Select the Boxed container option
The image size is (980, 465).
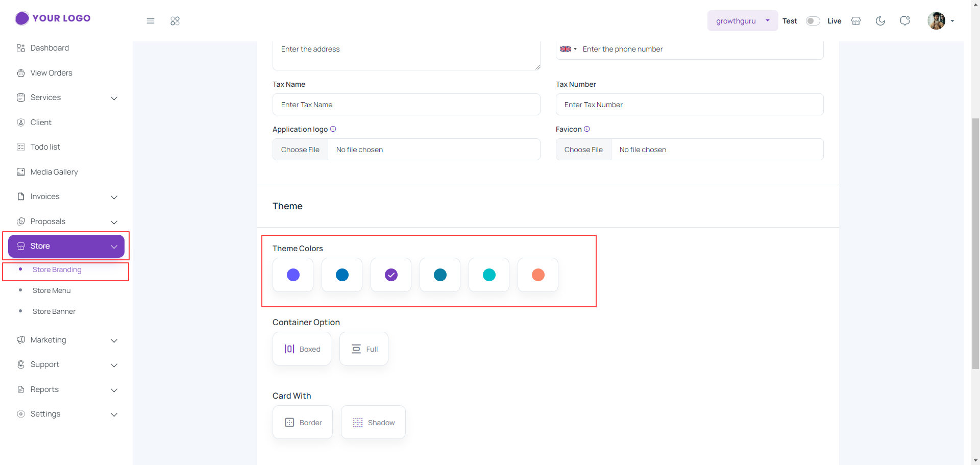pyautogui.click(x=302, y=349)
